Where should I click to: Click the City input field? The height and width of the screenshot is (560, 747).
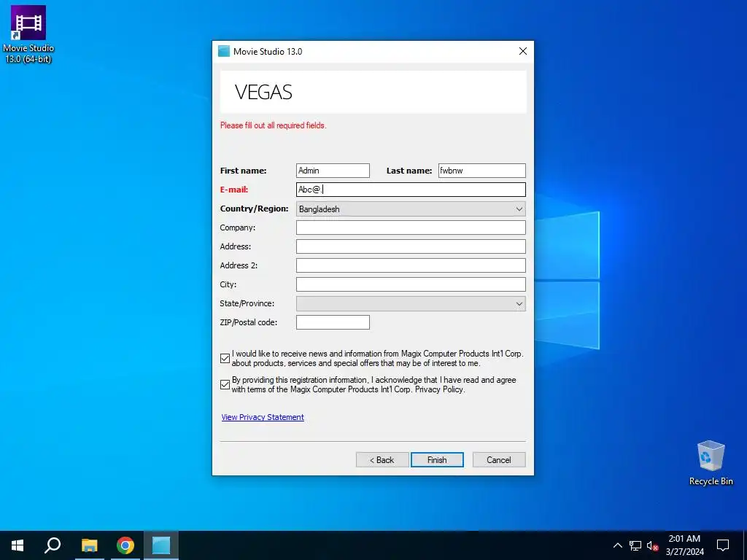[411, 284]
